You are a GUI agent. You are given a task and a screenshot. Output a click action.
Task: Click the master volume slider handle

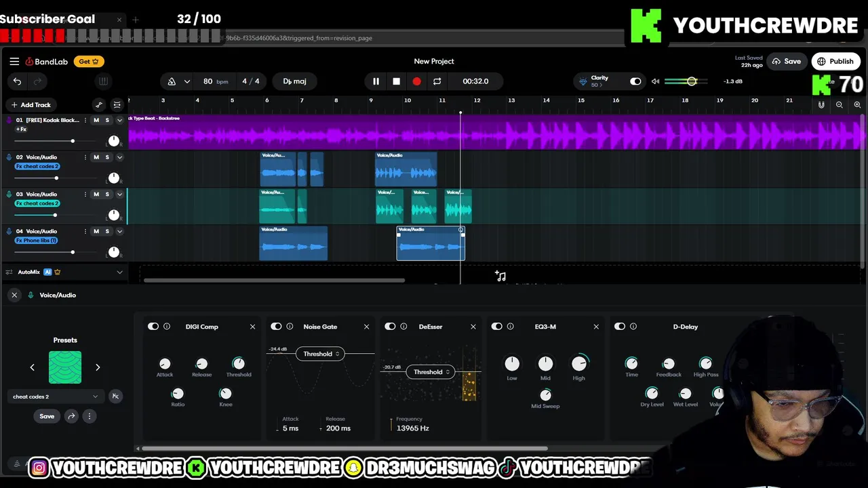point(692,81)
